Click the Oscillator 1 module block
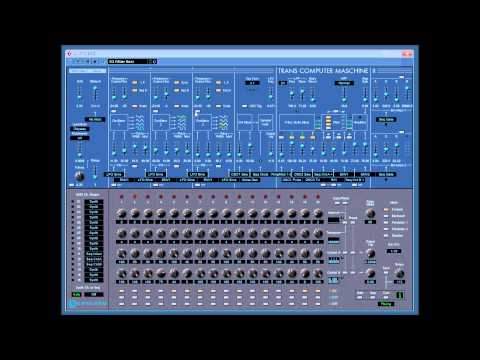The height and width of the screenshot is (360, 480). [119, 122]
